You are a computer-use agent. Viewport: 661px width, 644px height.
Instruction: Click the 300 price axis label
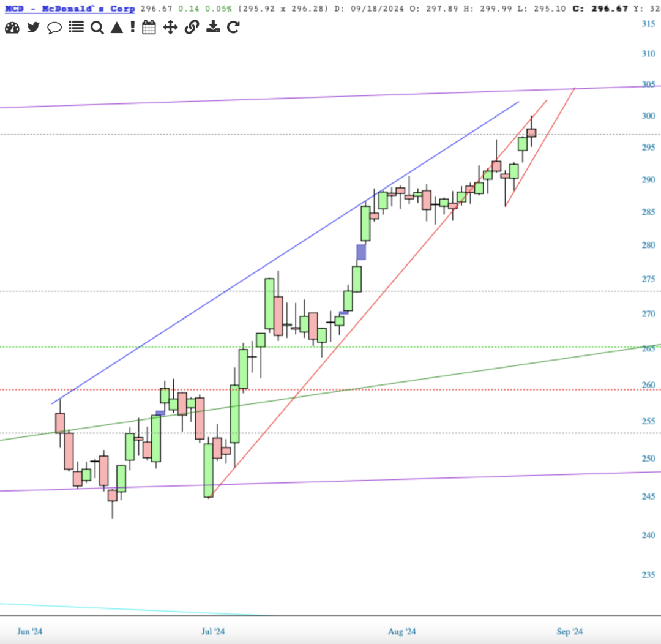pos(648,116)
